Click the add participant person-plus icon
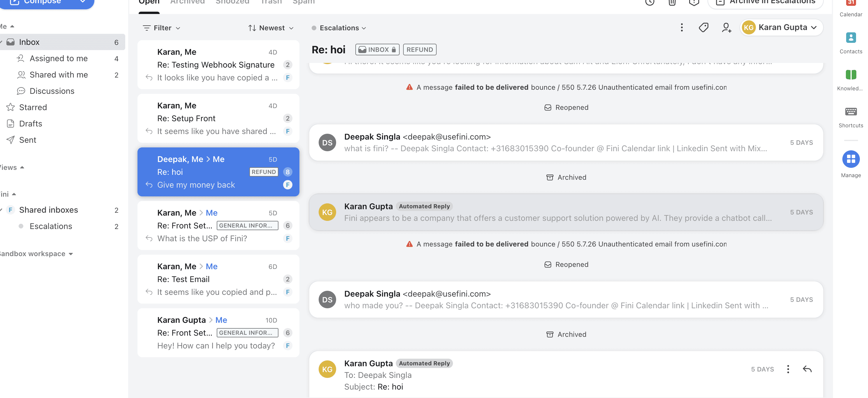Viewport: 868px width, 398px height. [726, 28]
